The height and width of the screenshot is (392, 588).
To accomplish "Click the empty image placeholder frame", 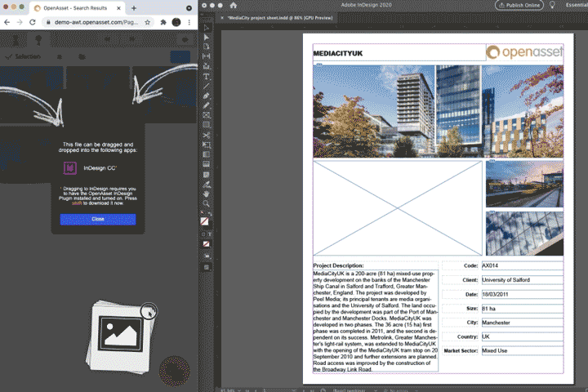I will [x=398, y=208].
